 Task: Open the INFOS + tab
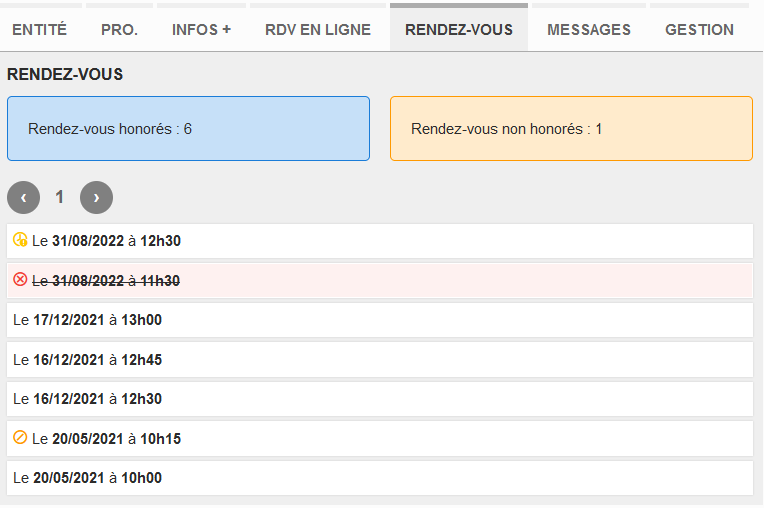(201, 30)
